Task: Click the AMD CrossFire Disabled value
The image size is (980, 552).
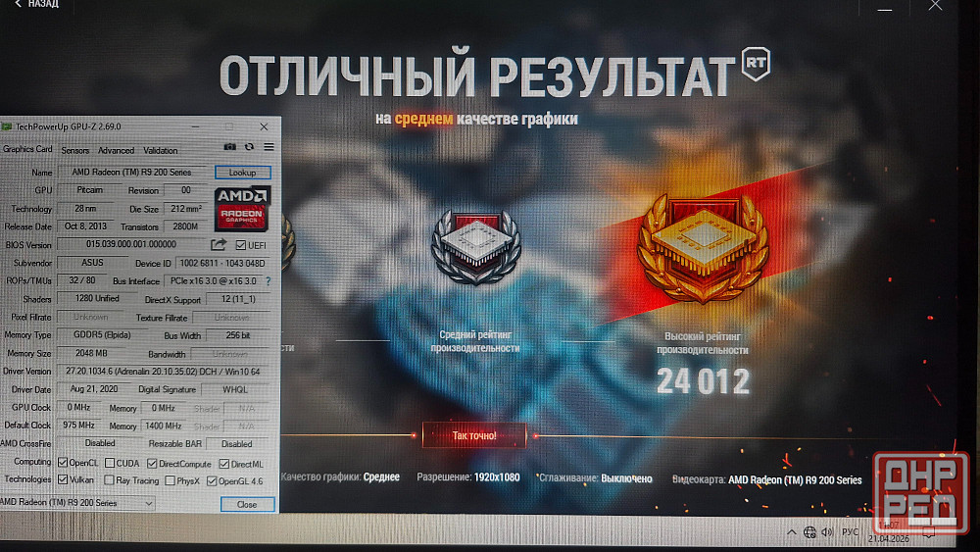Action: (x=100, y=442)
